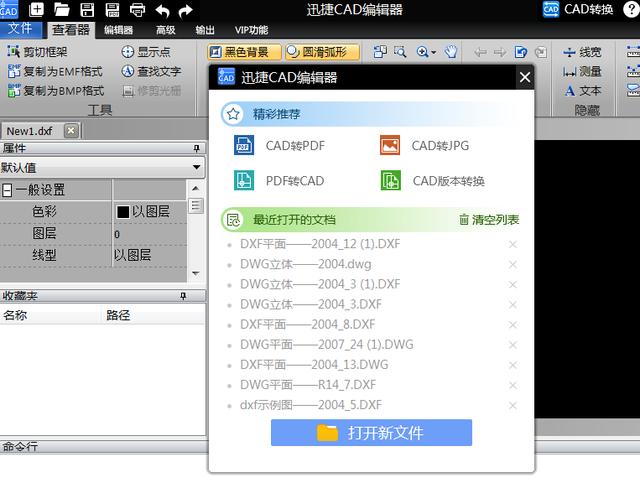Switch to the 高级 tab

tap(166, 30)
